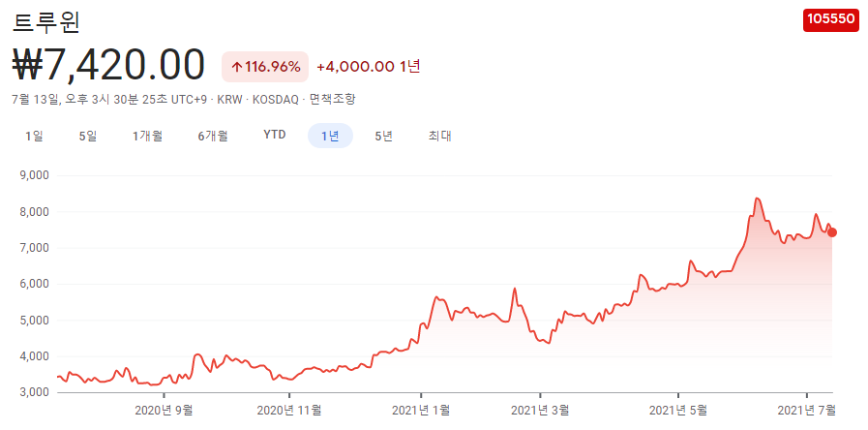Show the 최대 full history range

440,136
